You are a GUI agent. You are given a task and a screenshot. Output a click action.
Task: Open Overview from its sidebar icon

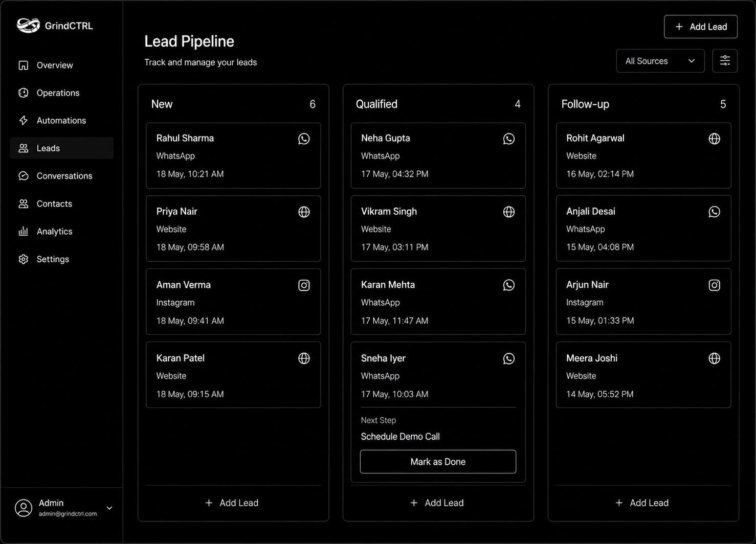pyautogui.click(x=24, y=65)
